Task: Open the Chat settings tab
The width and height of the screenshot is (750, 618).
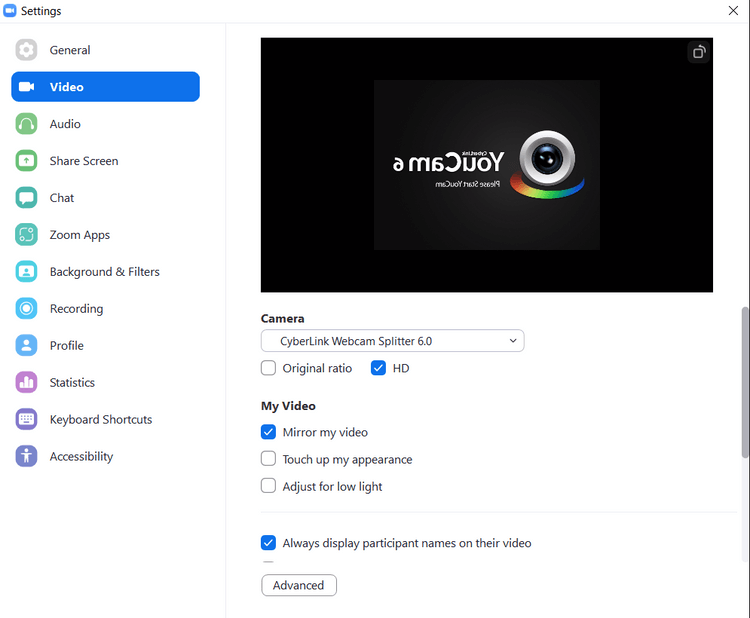Action: point(105,198)
